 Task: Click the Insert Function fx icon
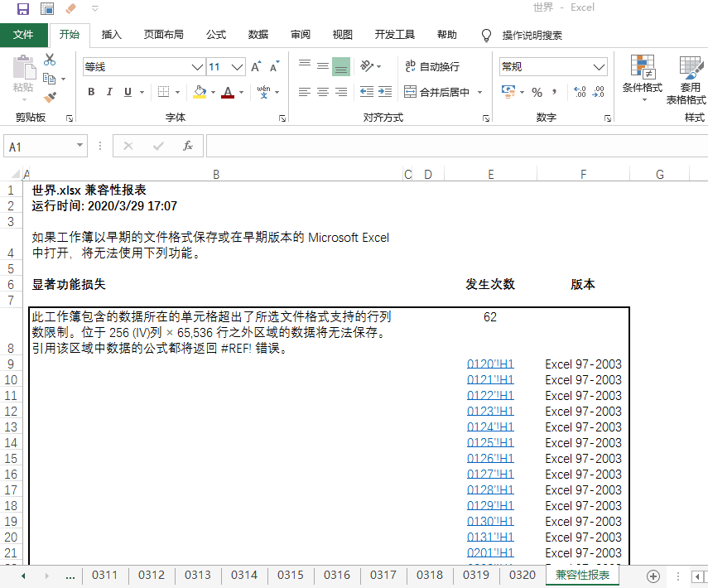188,146
